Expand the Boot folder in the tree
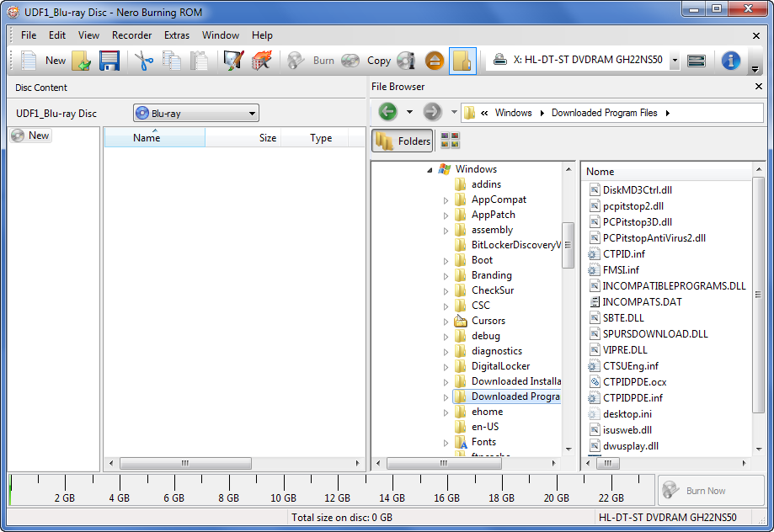774x532 pixels. click(446, 259)
